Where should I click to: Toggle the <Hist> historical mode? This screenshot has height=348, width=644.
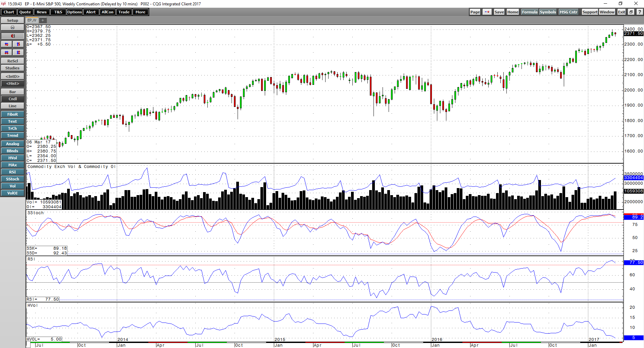coord(12,83)
